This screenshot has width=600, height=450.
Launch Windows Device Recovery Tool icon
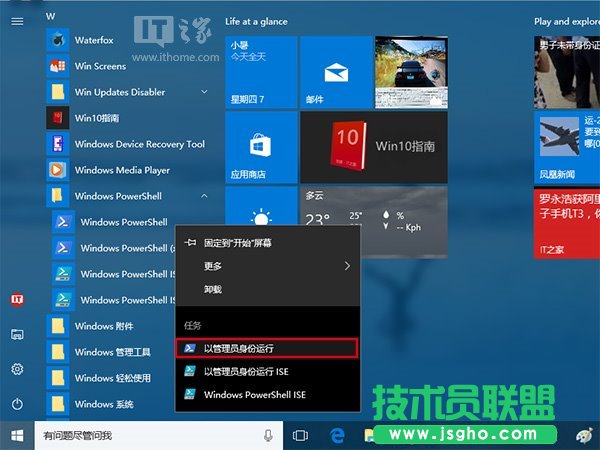pos(58,144)
